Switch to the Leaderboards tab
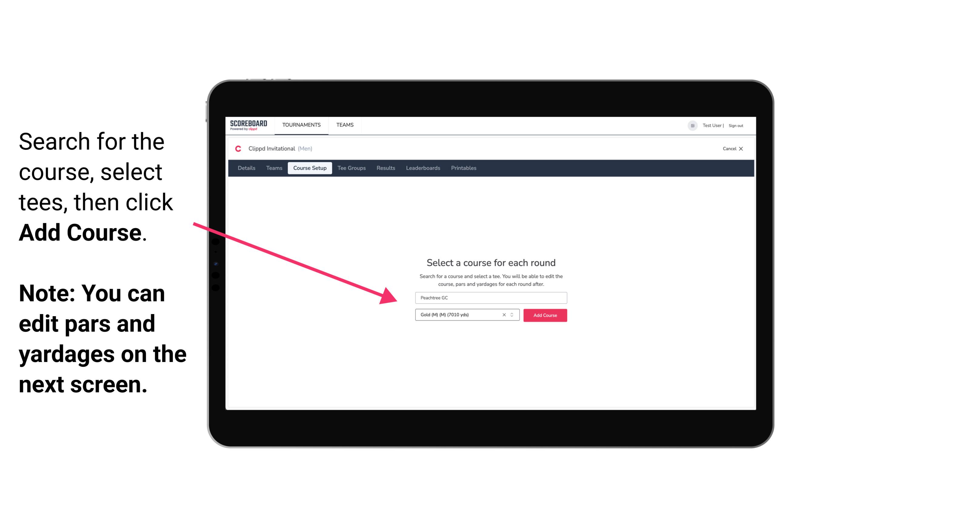 [x=422, y=168]
